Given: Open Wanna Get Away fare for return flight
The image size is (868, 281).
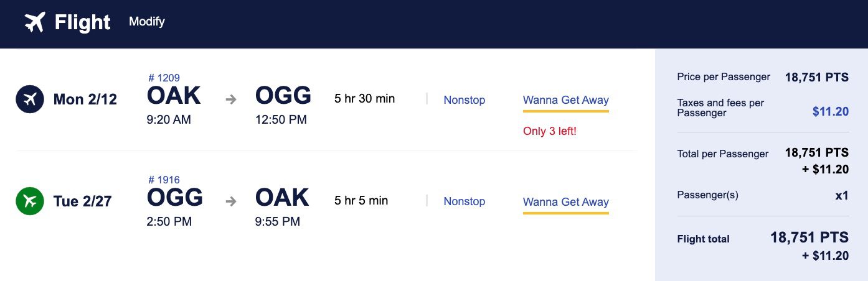Looking at the screenshot, I should [566, 202].
